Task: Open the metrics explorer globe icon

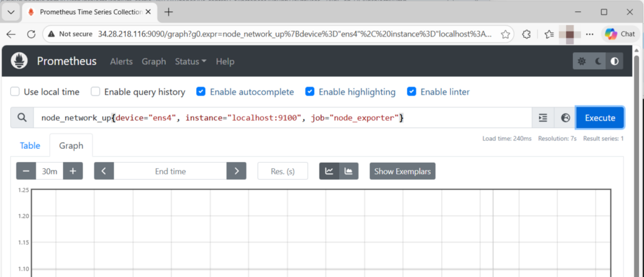Action: 565,118
